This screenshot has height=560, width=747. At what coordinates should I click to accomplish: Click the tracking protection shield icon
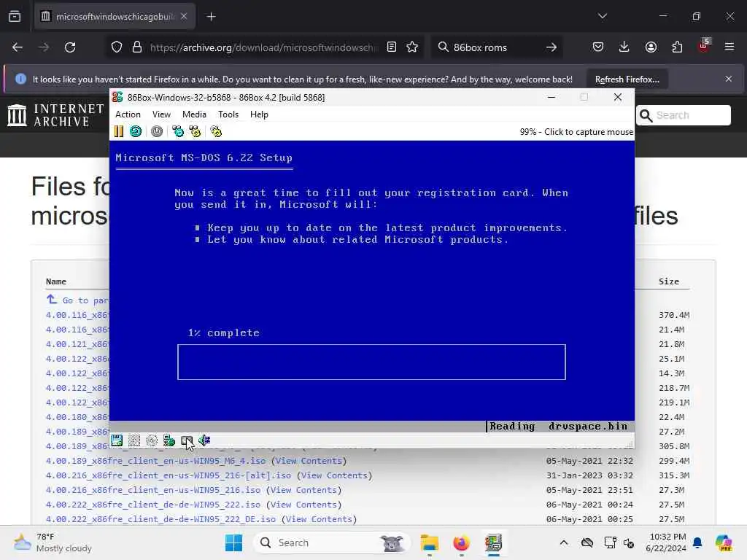point(117,47)
